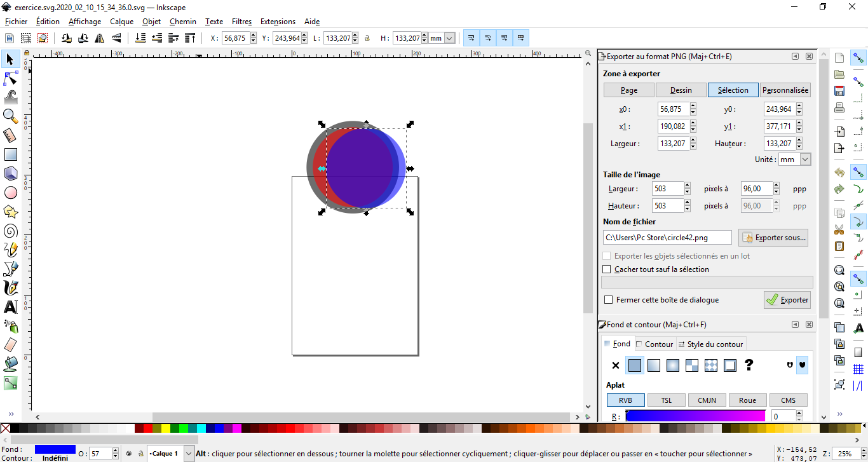Toggle the width-height lock ratio icon
Image resolution: width=868 pixels, height=462 pixels.
pos(367,38)
